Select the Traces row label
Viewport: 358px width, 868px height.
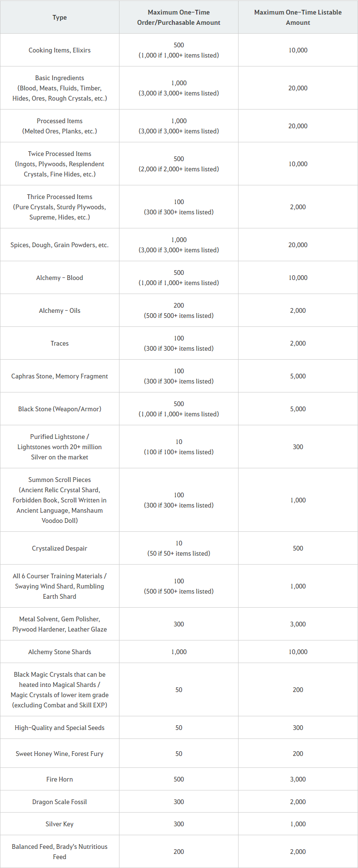(60, 343)
